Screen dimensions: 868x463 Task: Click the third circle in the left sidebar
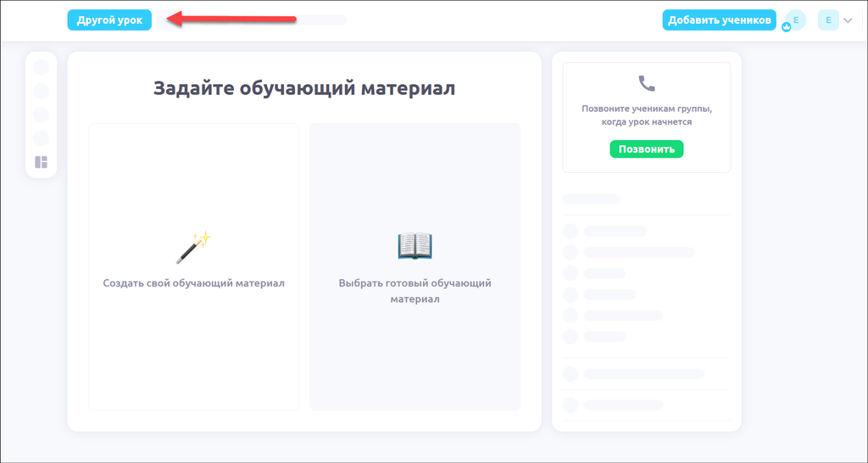tap(41, 114)
